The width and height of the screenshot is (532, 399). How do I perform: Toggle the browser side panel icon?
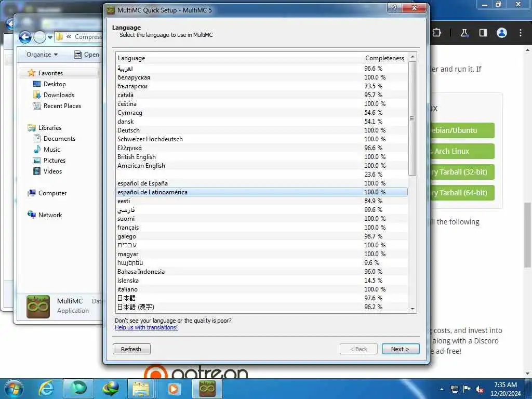(483, 33)
